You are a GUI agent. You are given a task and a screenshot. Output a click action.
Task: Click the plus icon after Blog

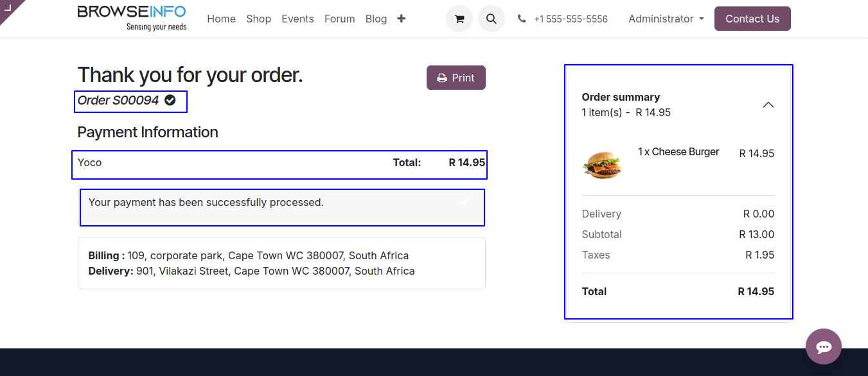pos(402,19)
